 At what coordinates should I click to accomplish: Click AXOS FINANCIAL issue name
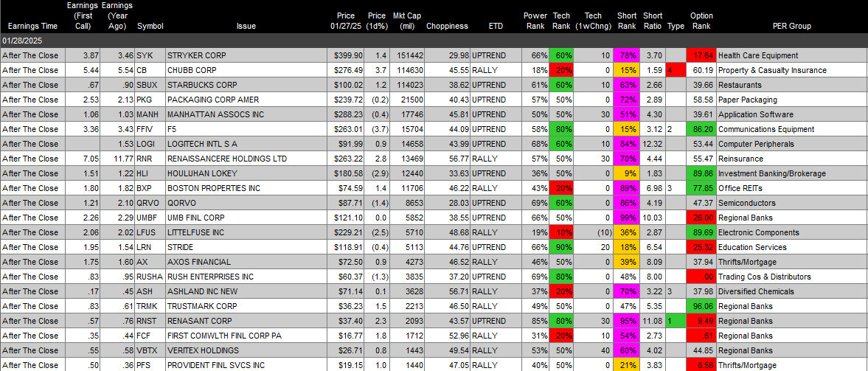pos(198,262)
